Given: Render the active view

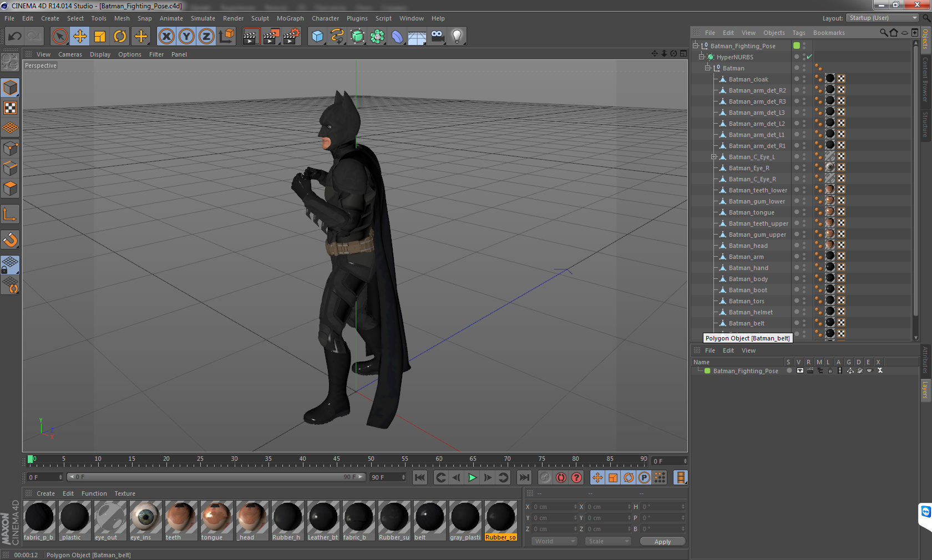Looking at the screenshot, I should pos(251,37).
